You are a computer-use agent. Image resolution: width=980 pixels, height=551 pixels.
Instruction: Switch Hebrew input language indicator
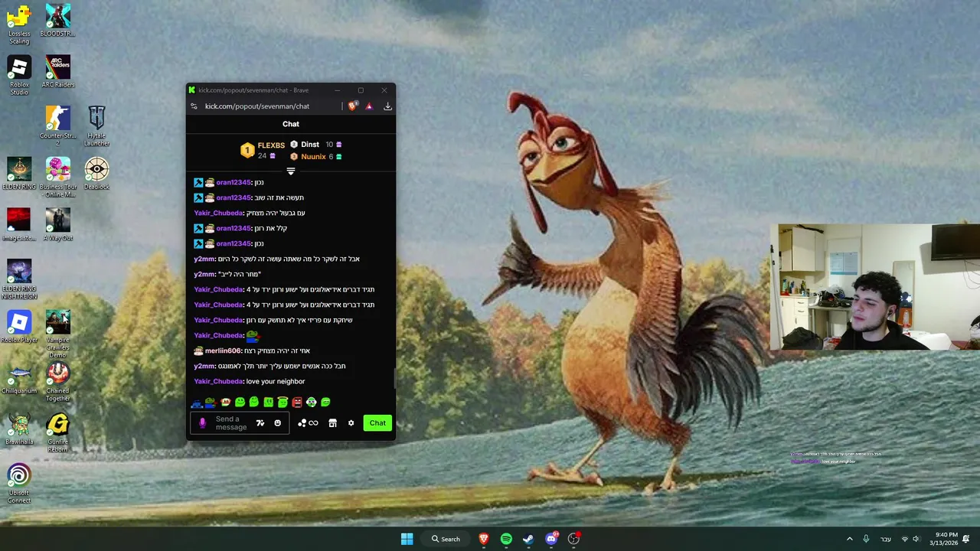[886, 539]
